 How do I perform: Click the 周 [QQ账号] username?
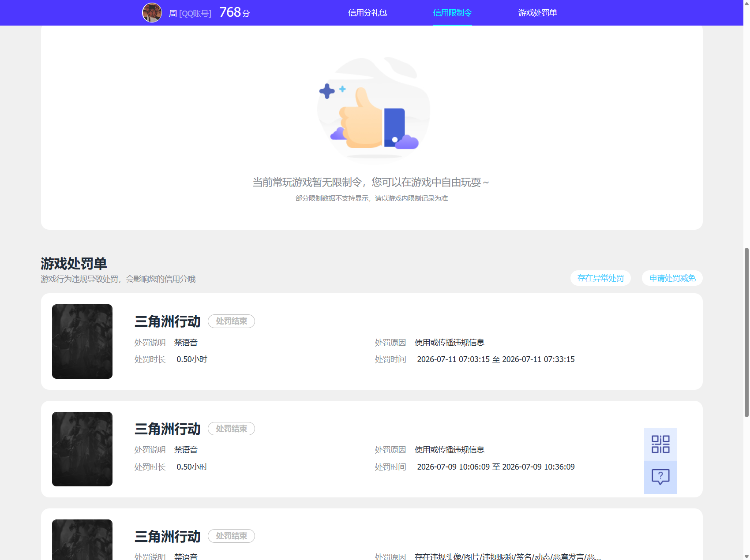190,14
